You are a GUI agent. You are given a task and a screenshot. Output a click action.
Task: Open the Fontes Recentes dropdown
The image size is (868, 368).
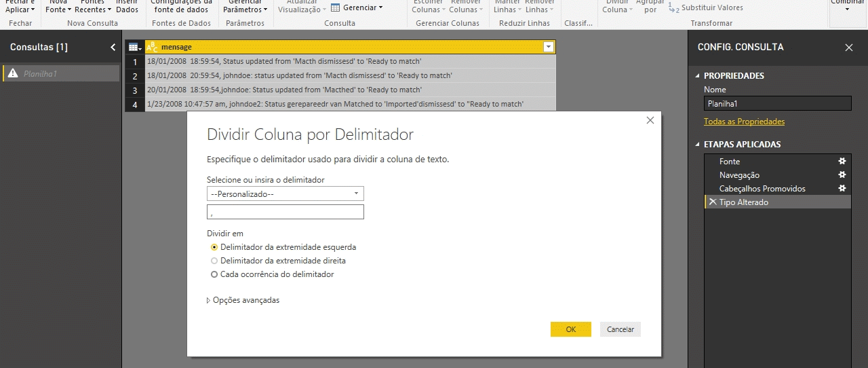92,7
